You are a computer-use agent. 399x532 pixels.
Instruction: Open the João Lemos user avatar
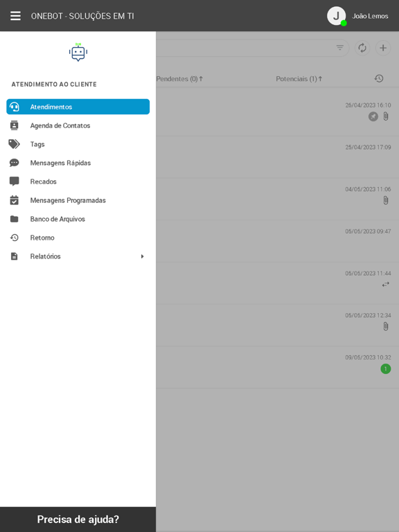click(336, 16)
